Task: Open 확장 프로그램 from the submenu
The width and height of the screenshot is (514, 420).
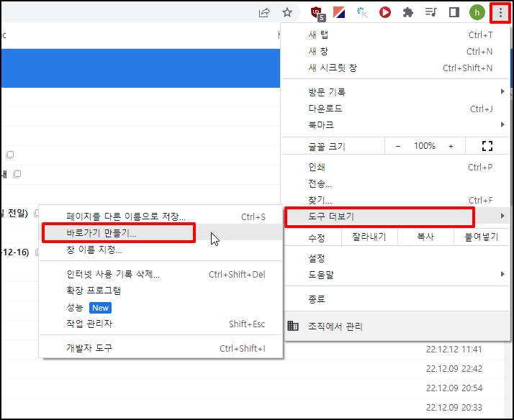Action: [x=161, y=291]
